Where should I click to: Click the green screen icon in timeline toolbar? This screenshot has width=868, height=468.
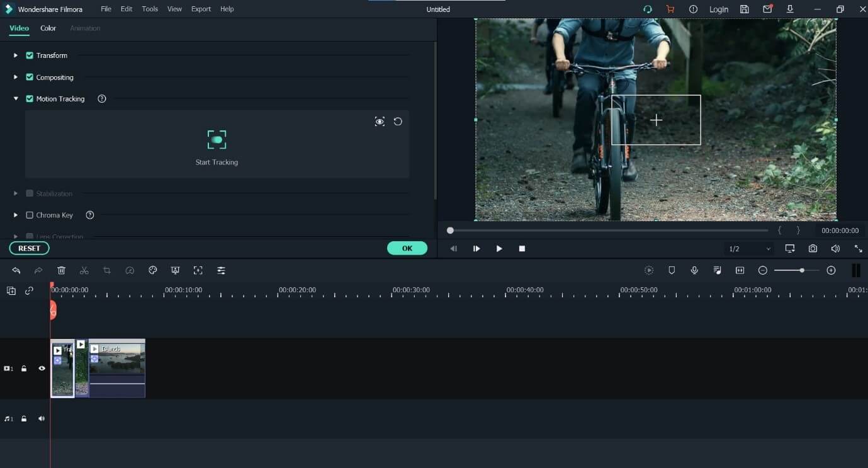click(x=175, y=270)
